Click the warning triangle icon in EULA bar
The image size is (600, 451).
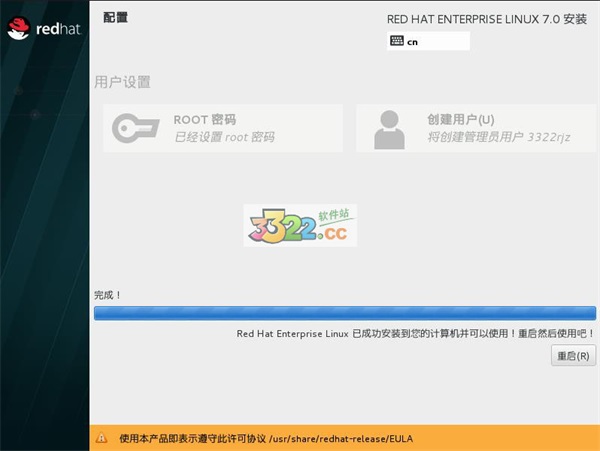pyautogui.click(x=101, y=438)
